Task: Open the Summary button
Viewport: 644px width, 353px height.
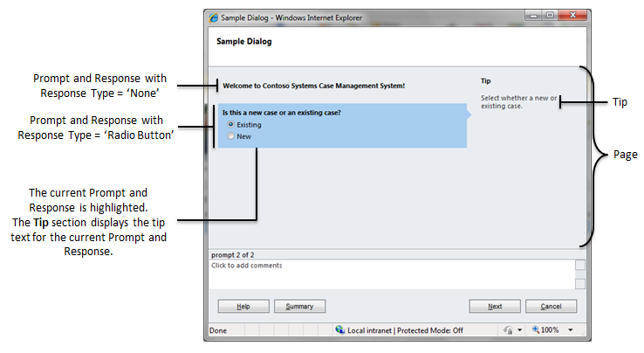Action: point(299,307)
